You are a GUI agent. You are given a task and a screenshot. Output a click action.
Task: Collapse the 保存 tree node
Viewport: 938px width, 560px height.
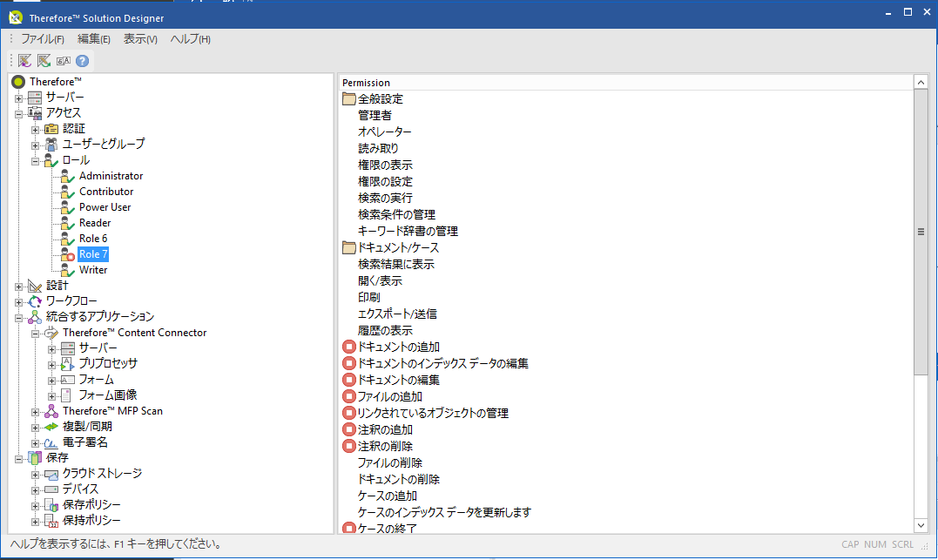pyautogui.click(x=18, y=458)
